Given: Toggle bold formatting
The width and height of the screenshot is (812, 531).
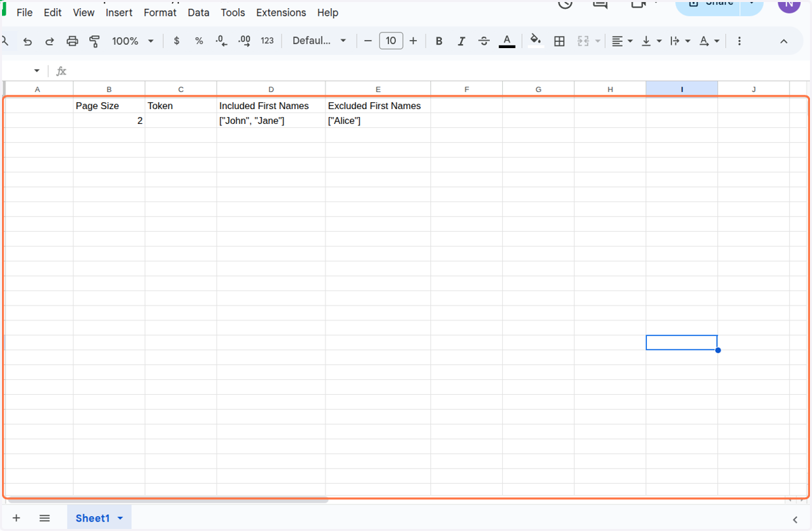Looking at the screenshot, I should click(439, 41).
